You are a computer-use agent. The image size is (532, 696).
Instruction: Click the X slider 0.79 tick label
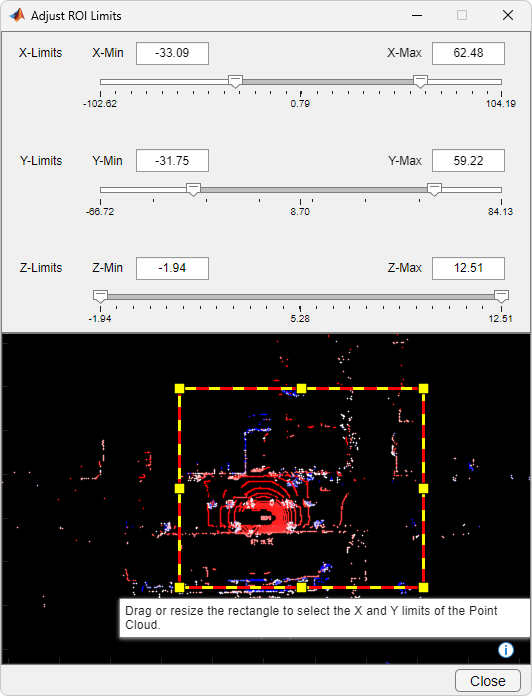300,104
